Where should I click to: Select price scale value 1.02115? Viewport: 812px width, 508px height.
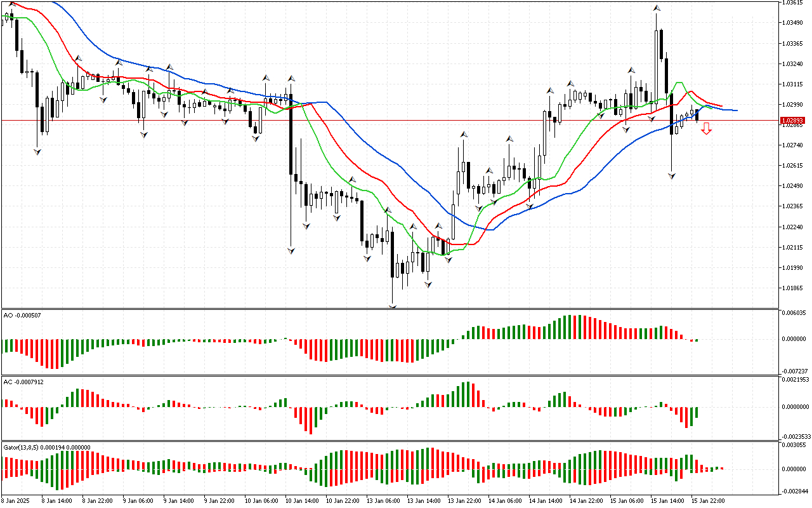tap(793, 247)
